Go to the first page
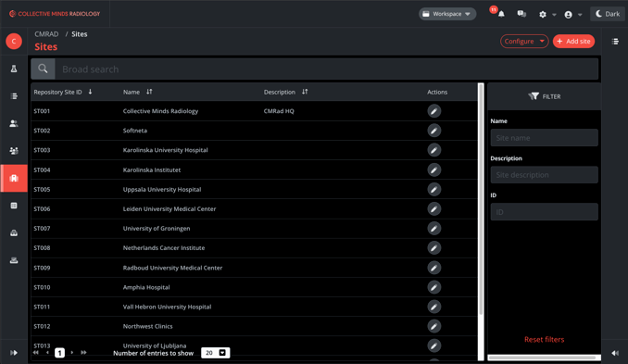This screenshot has height=364, width=628. [x=35, y=352]
